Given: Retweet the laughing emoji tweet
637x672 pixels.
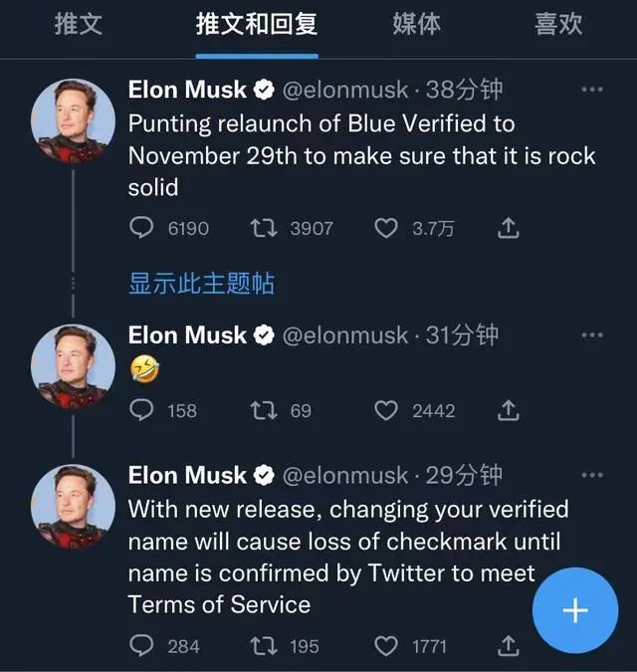Looking at the screenshot, I should (x=264, y=410).
